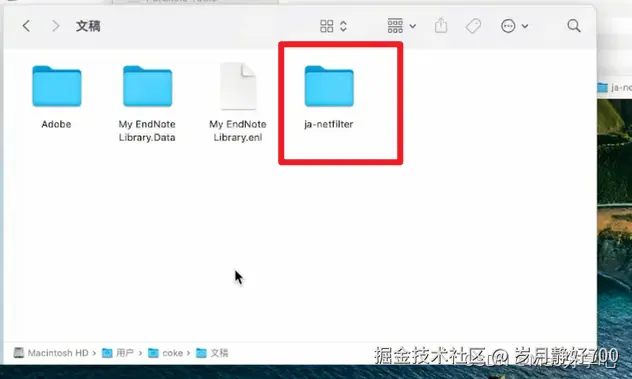Open the More actions ellipsis icon
Screen dimensions: 632x379
[x=508, y=26]
